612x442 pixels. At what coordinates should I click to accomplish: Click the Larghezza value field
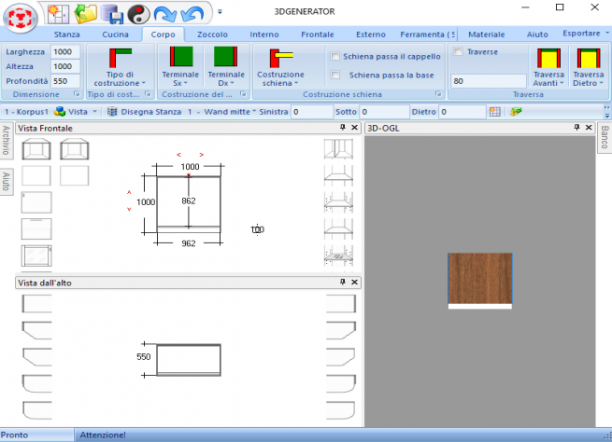[x=65, y=52]
